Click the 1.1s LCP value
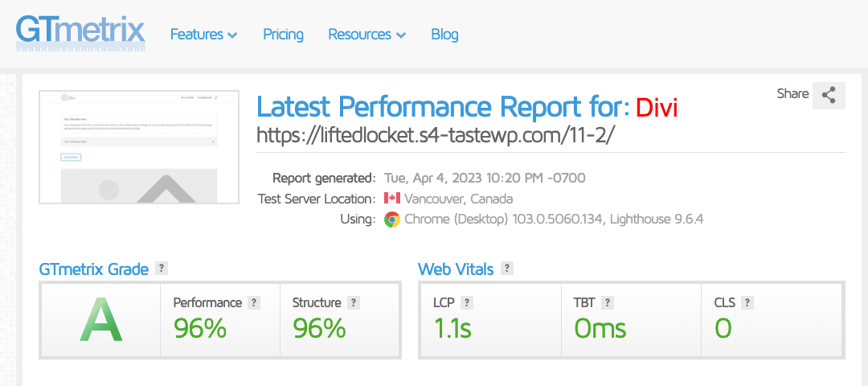 tap(452, 328)
